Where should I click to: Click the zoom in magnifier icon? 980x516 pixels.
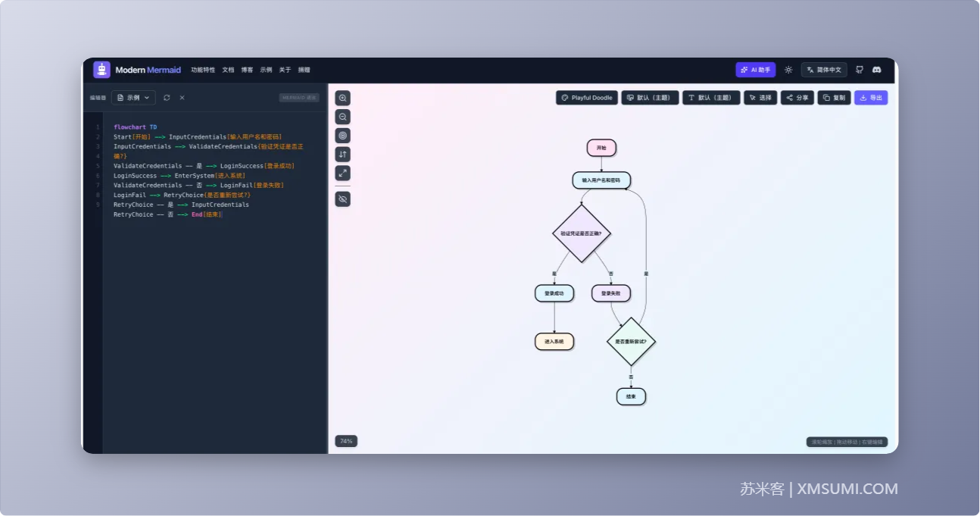click(x=342, y=99)
